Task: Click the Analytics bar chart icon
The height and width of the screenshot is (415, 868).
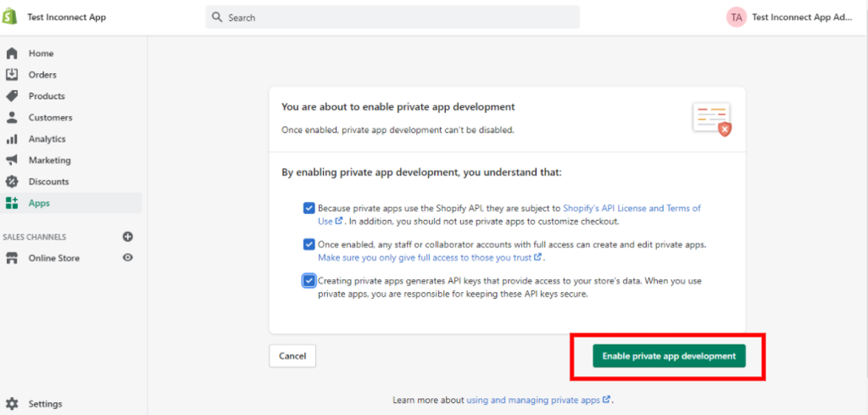Action: pyautogui.click(x=12, y=139)
